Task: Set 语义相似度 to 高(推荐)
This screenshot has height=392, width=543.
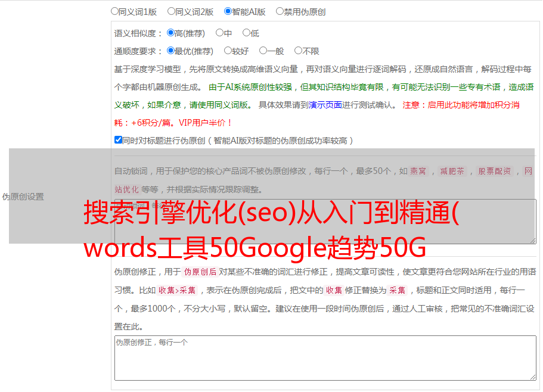Action: pyautogui.click(x=170, y=33)
